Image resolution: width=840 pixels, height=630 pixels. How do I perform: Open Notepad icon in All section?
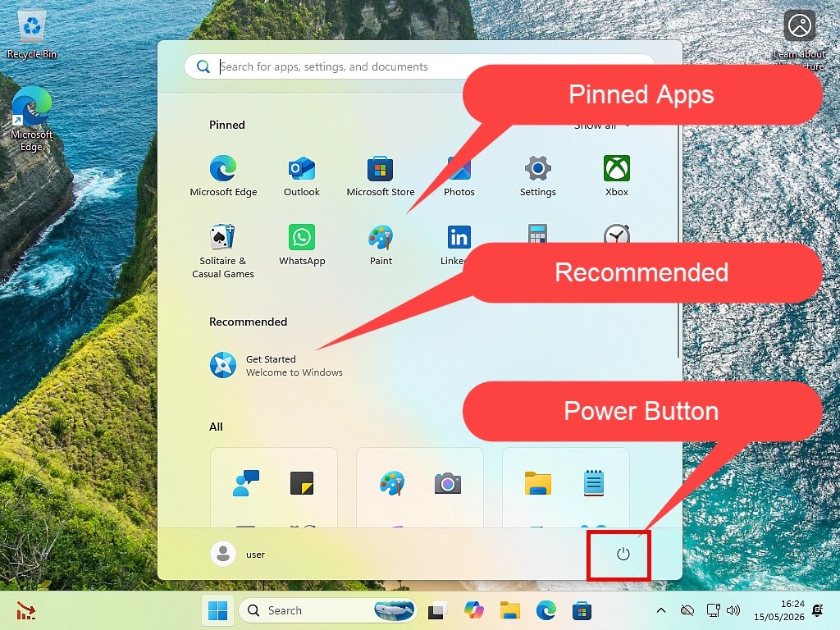point(594,483)
